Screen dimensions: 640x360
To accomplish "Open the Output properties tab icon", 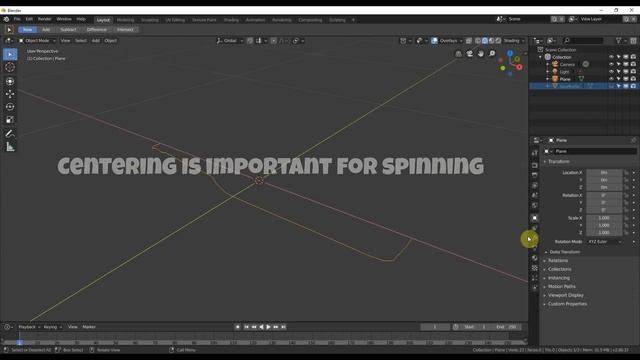I will 535,175.
